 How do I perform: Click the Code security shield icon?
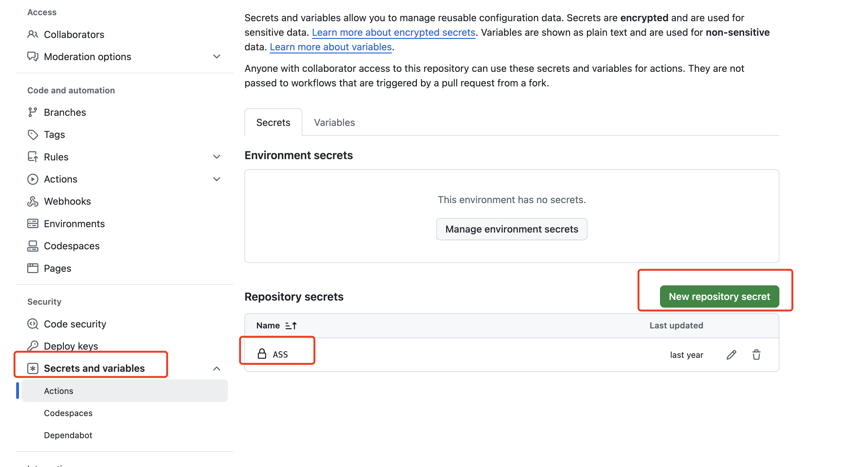[33, 324]
